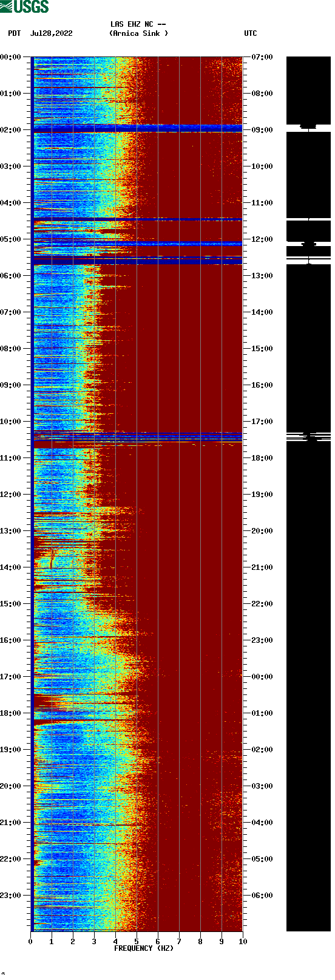Image resolution: width=335 pixels, height=980 pixels.
Task: Click the 0 Hz frequency axis tick label
Action: coord(30,942)
